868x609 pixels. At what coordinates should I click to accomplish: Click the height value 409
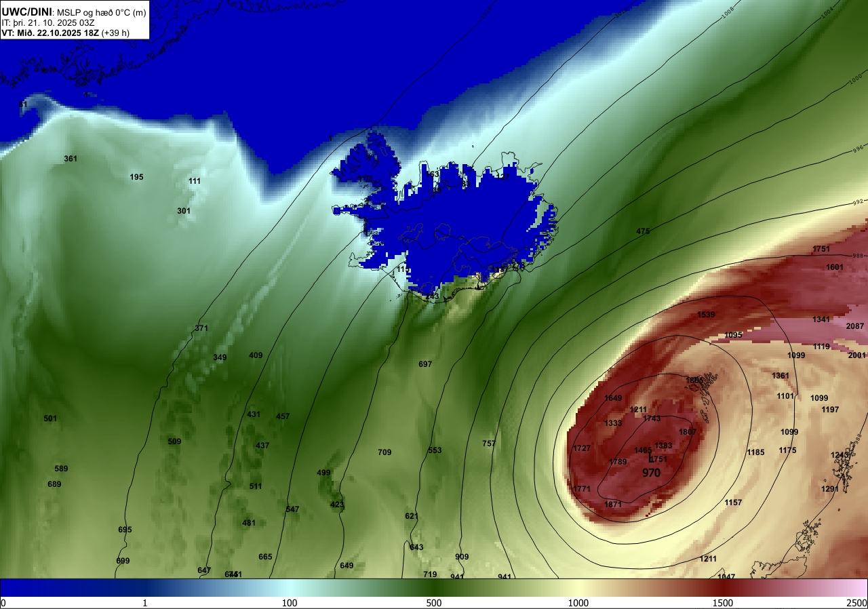point(256,355)
